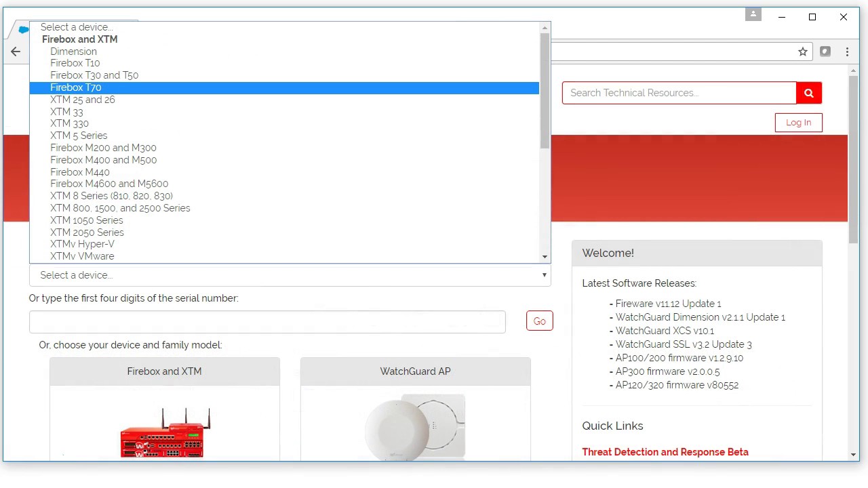Viewport: 868px width, 488px height.
Task: Choose XTMv VMware option
Action: [x=284, y=256]
